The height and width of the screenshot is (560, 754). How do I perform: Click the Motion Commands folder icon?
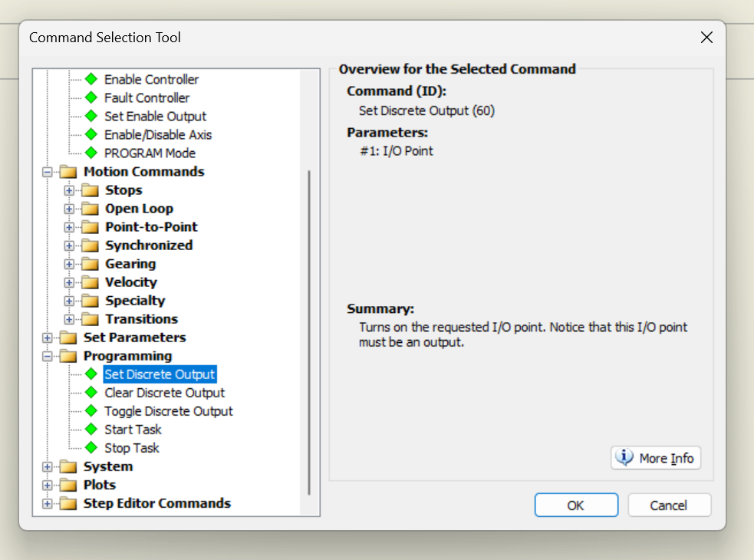pos(68,172)
